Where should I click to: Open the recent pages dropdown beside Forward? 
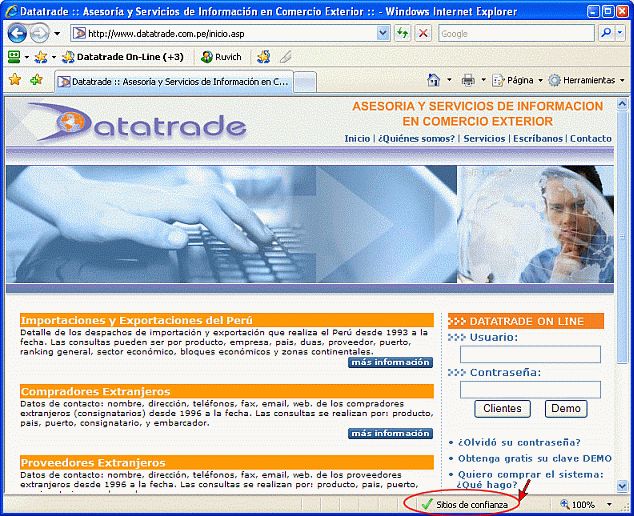pyautogui.click(x=57, y=34)
